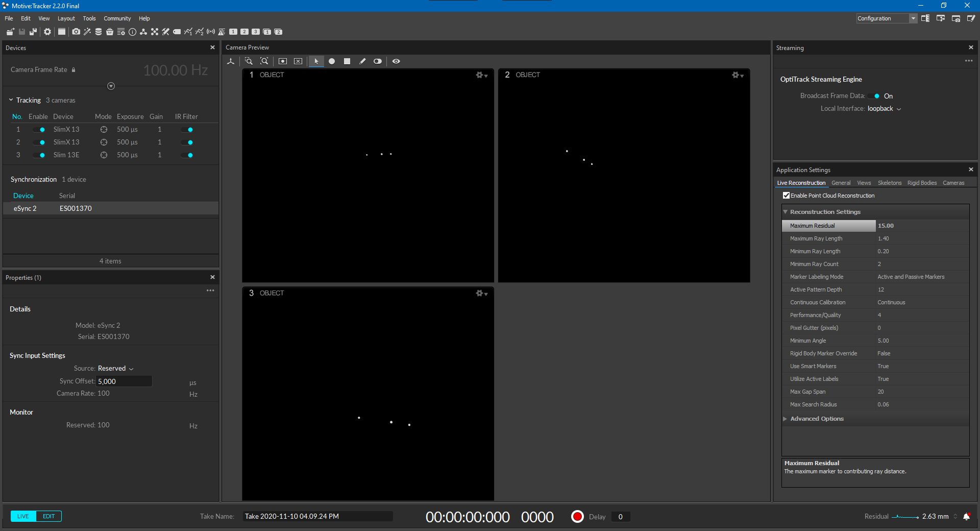Viewport: 980px width, 531px height.
Task: Disable camera 1 SlimX 13 enable toggle
Action: (39, 130)
